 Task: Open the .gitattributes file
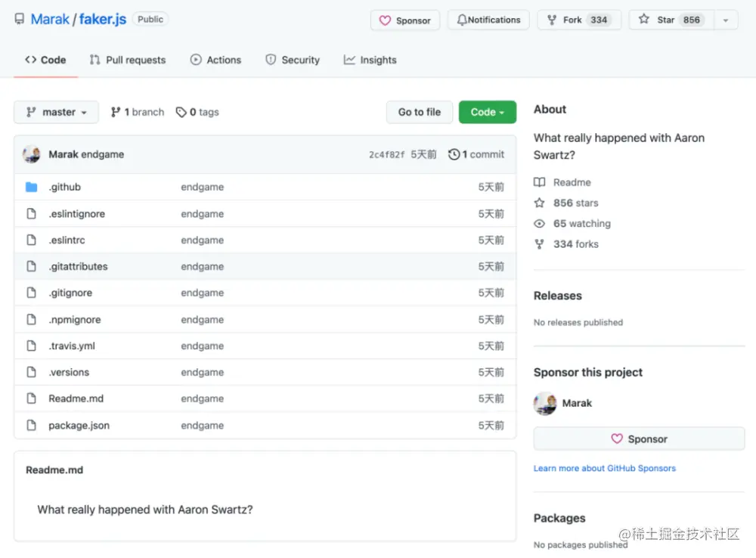click(x=78, y=266)
